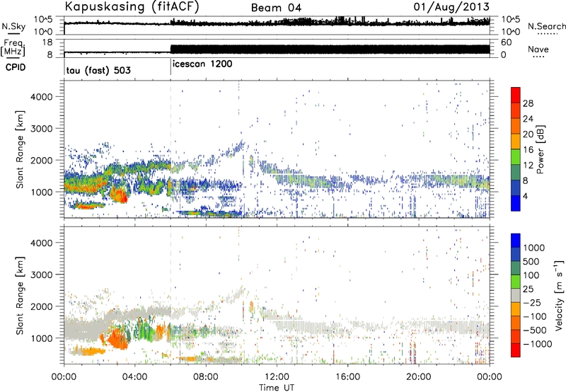566x392 pixels.
Task: Click the '4' tick on Power scale
Action: pos(525,196)
